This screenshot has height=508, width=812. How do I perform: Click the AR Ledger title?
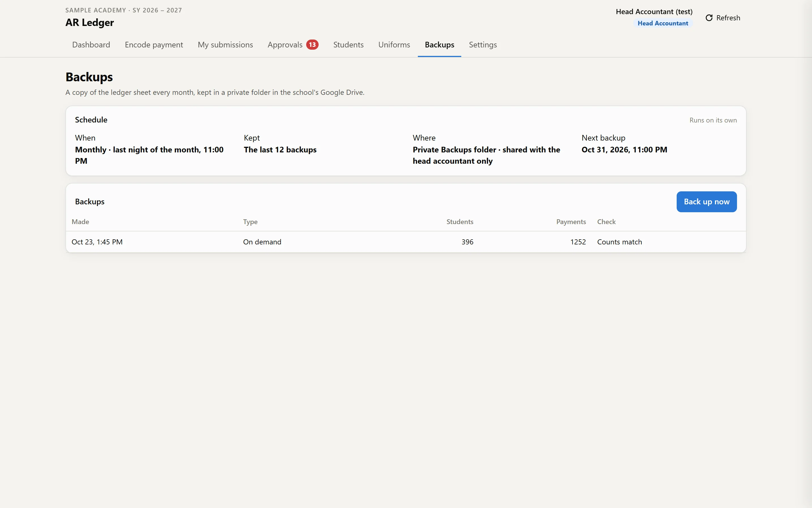pos(90,23)
